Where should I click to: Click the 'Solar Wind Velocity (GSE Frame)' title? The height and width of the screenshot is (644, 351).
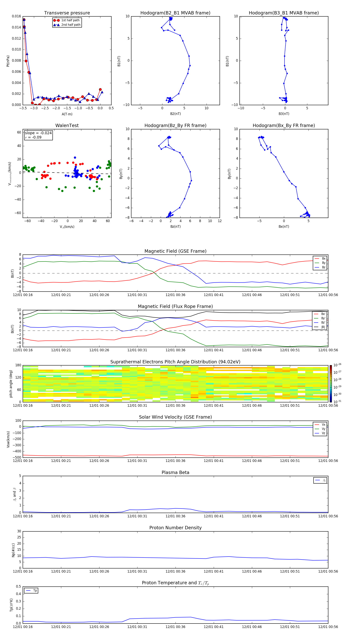coord(175,417)
